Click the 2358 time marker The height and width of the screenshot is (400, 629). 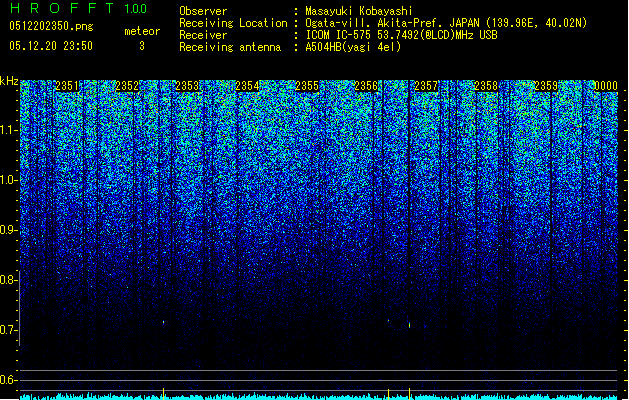[486, 86]
